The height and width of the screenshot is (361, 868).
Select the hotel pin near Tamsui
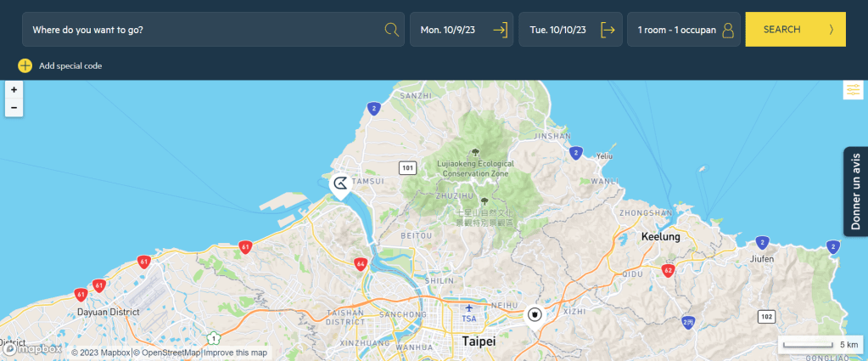tap(340, 184)
